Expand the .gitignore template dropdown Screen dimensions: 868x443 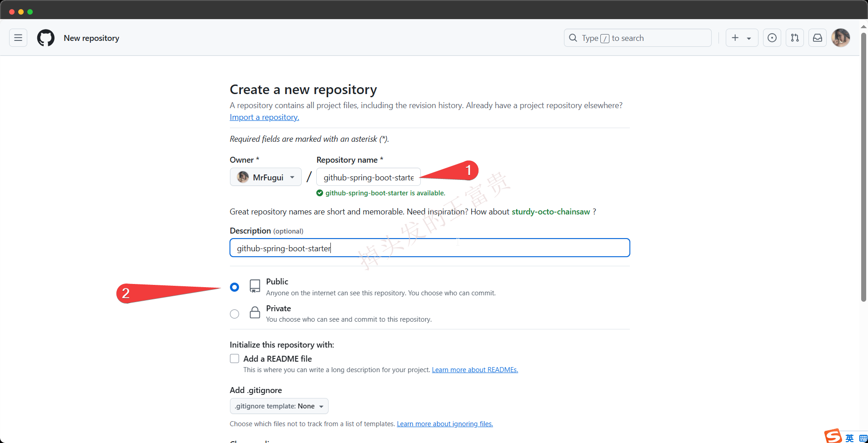[x=279, y=406]
